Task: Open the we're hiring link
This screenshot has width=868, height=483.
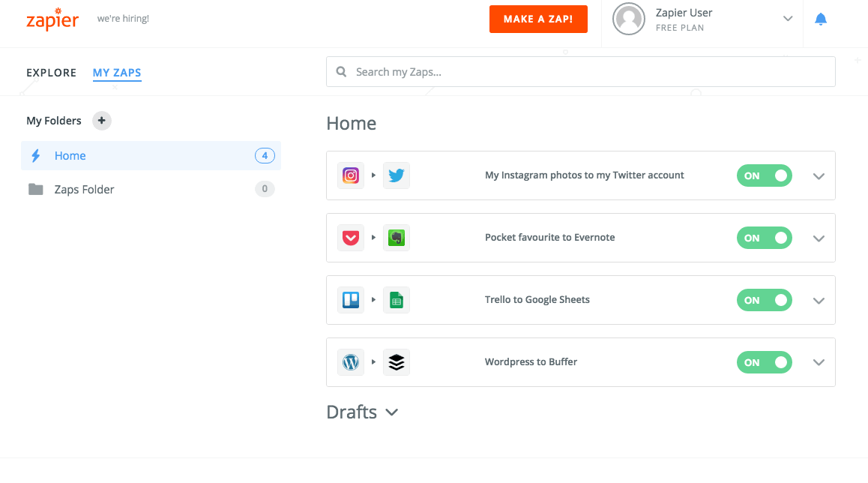Action: [x=123, y=18]
